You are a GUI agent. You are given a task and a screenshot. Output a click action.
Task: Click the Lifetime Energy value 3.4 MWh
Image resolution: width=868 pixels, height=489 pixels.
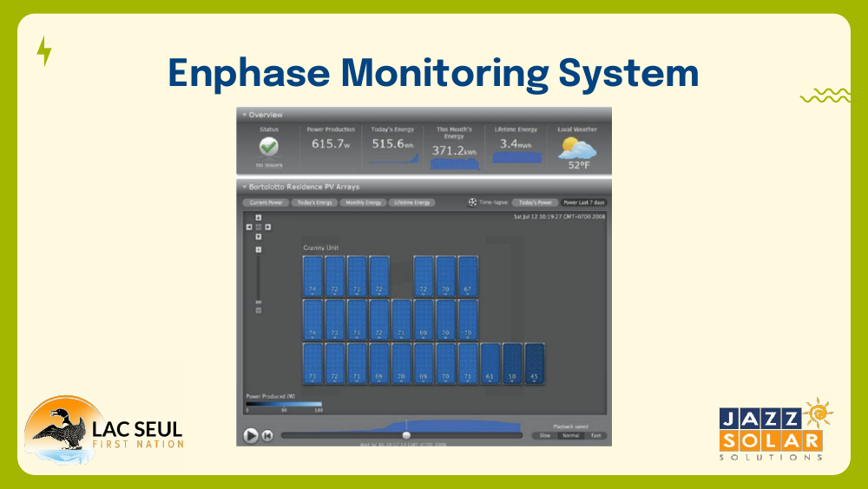click(x=516, y=144)
